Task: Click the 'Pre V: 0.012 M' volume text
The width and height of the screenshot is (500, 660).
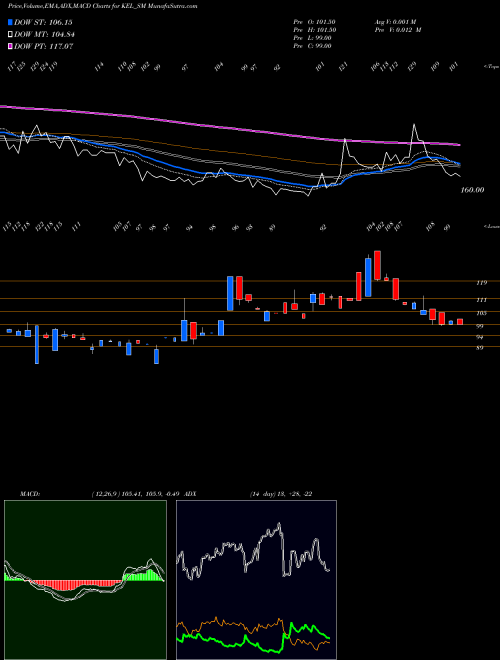Action: click(397, 30)
